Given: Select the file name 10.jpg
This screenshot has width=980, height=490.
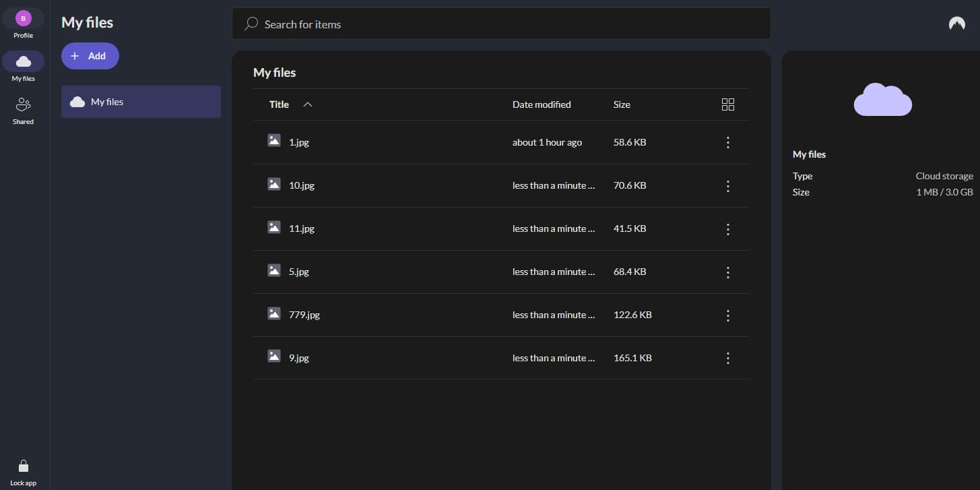Looking at the screenshot, I should (x=302, y=185).
